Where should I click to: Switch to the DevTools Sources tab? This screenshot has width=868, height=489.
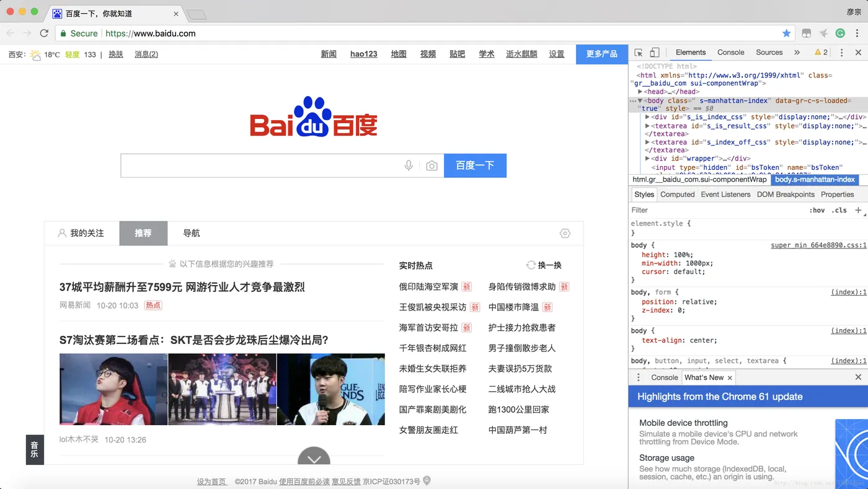(x=769, y=53)
